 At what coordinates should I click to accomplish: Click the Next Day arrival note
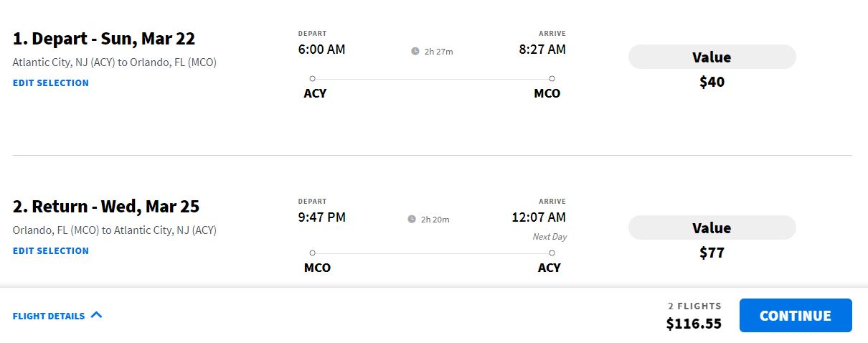(549, 237)
